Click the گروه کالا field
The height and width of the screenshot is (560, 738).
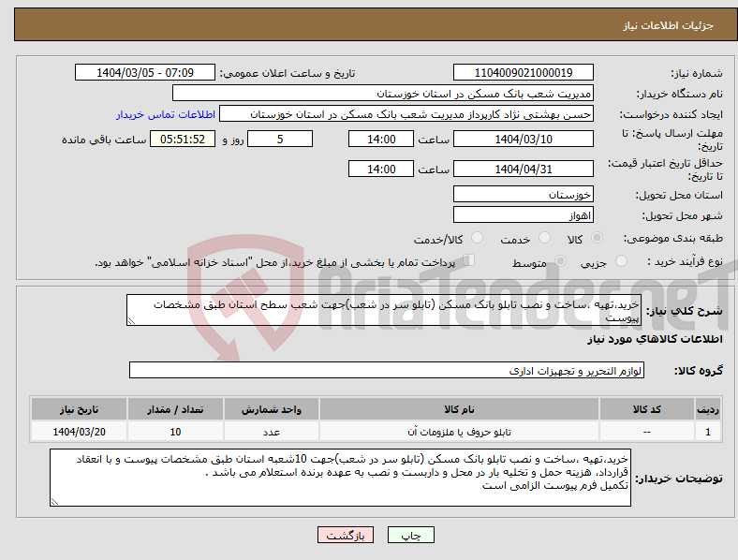[x=387, y=370]
